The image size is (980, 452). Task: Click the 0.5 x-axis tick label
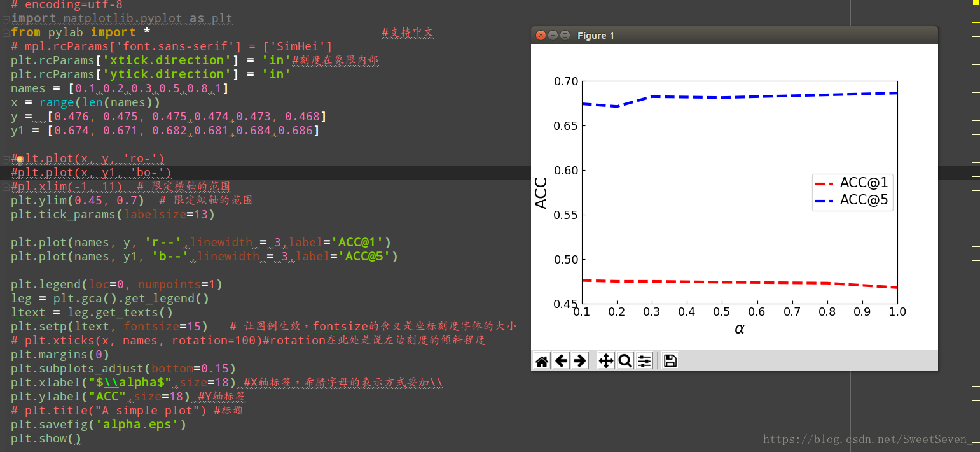[x=721, y=312]
